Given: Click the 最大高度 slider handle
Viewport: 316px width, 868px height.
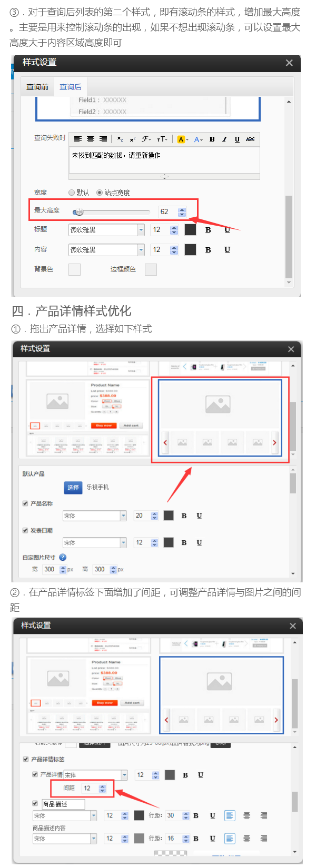Looking at the screenshot, I should (x=78, y=212).
